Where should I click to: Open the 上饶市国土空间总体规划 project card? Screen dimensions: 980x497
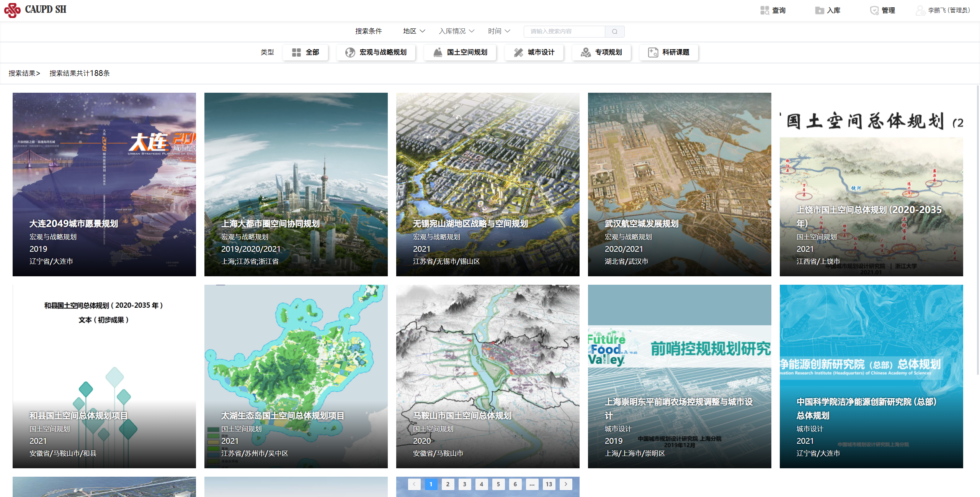871,184
